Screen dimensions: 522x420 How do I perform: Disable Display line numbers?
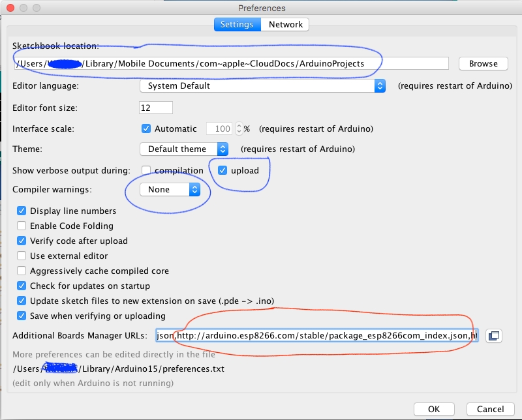point(22,211)
